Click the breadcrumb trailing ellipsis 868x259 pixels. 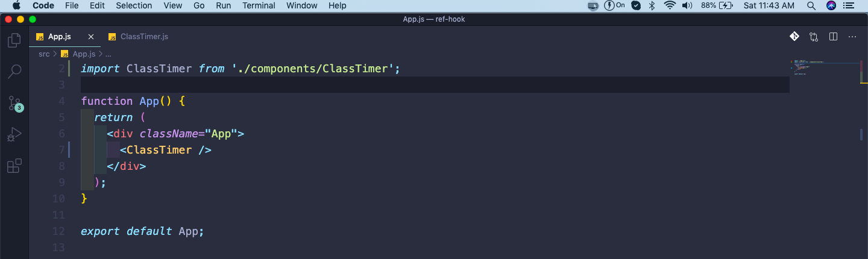tap(108, 54)
